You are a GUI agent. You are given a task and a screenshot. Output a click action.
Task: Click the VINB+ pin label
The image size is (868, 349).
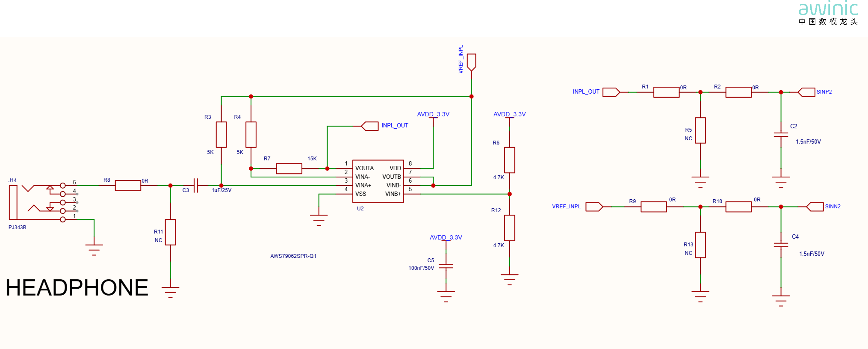pos(393,194)
